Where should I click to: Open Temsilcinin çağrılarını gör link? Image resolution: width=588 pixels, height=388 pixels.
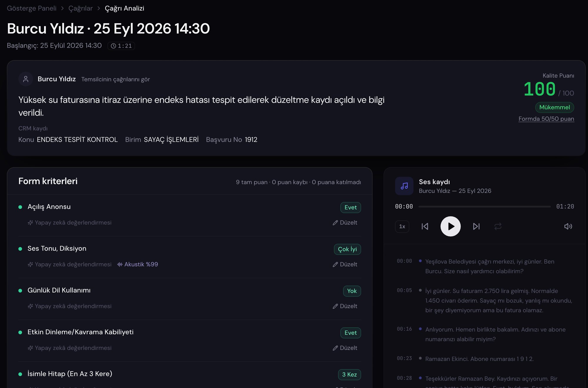point(116,79)
